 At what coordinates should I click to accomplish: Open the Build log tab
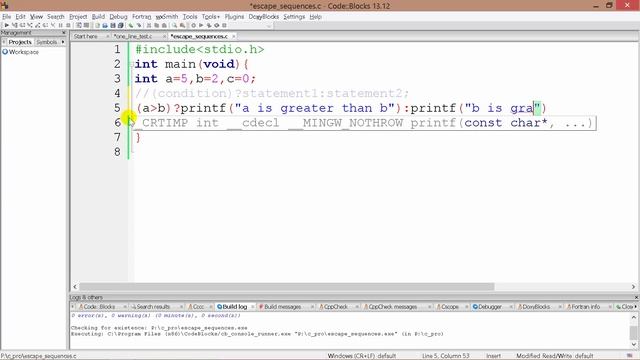[235, 307]
